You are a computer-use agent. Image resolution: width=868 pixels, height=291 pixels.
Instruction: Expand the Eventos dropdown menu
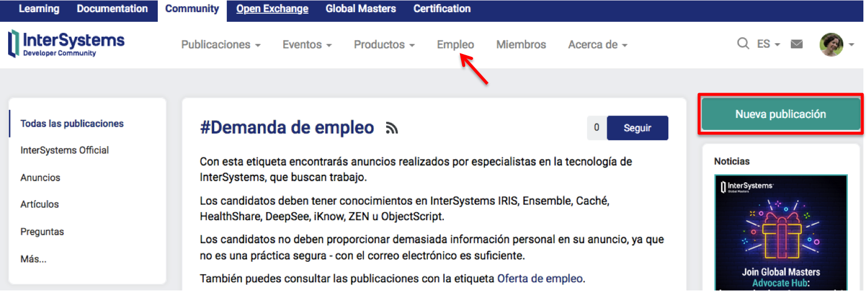click(x=307, y=45)
